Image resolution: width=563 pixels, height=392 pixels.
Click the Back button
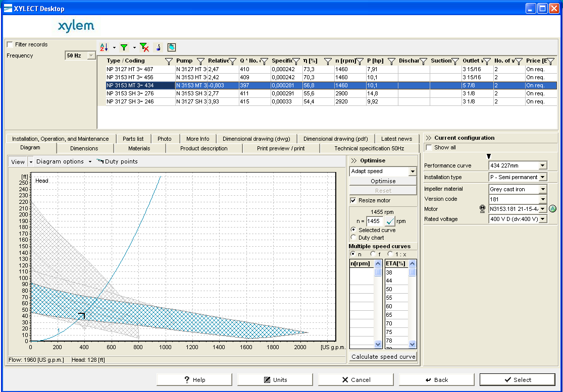[x=437, y=380]
